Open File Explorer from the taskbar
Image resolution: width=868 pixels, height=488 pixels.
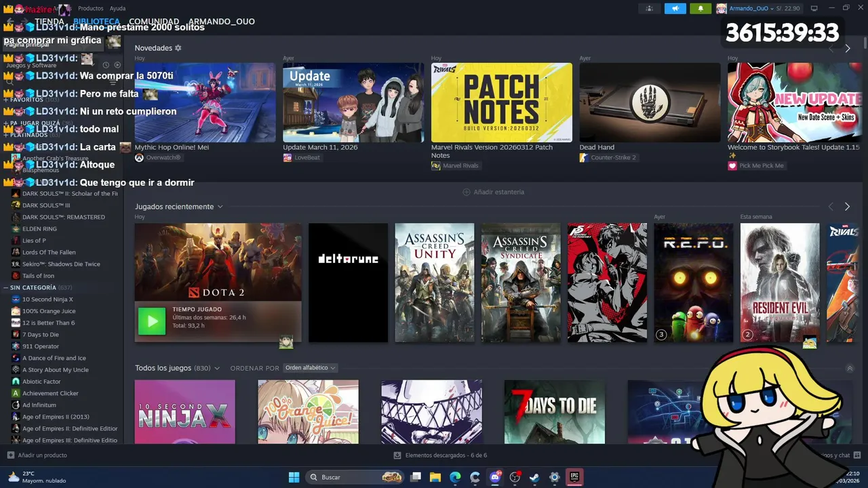[435, 477]
